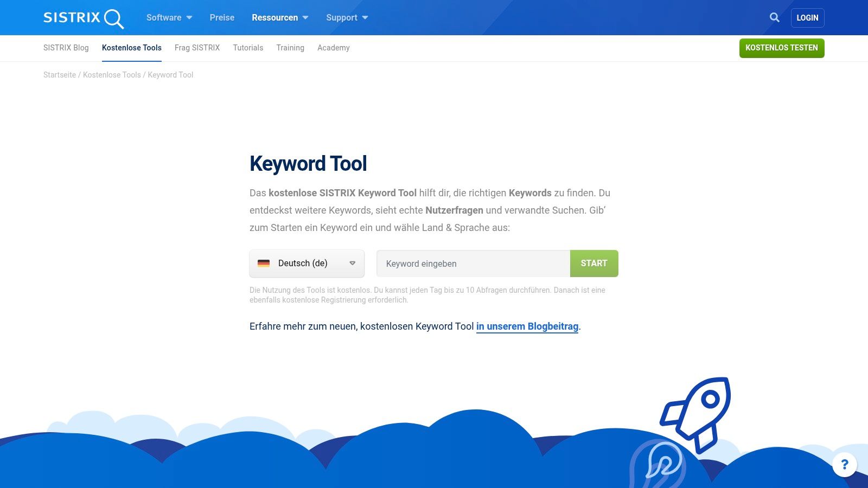
Task: Open the Frag SISTRIX section
Action: (x=197, y=48)
